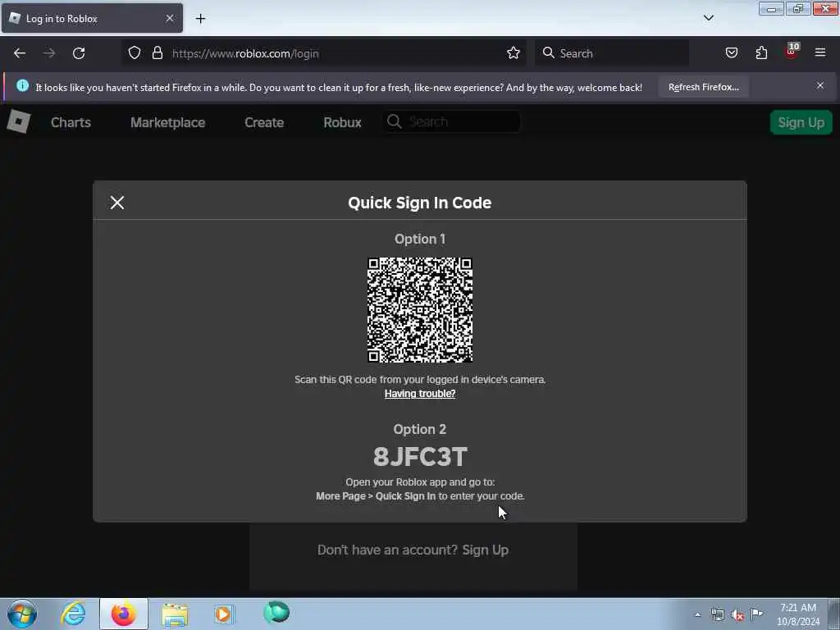The height and width of the screenshot is (630, 840).
Task: Open the Charts menu item
Action: pyautogui.click(x=71, y=122)
